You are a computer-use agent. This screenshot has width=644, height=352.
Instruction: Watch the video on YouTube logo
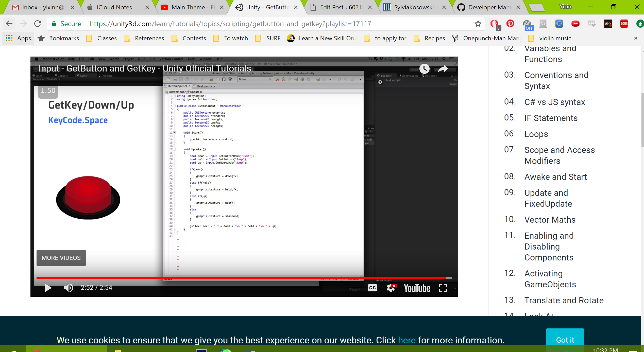pyautogui.click(x=417, y=288)
